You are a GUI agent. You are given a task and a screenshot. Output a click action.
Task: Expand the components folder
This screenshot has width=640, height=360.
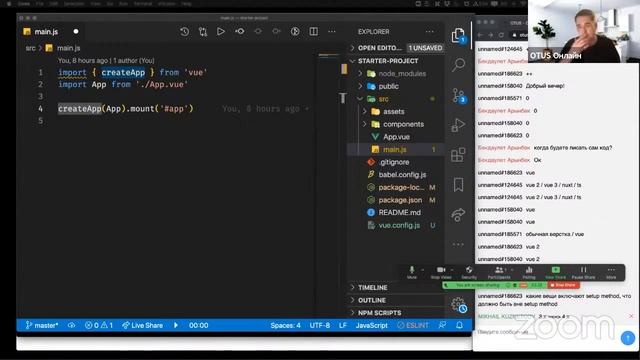click(396, 124)
